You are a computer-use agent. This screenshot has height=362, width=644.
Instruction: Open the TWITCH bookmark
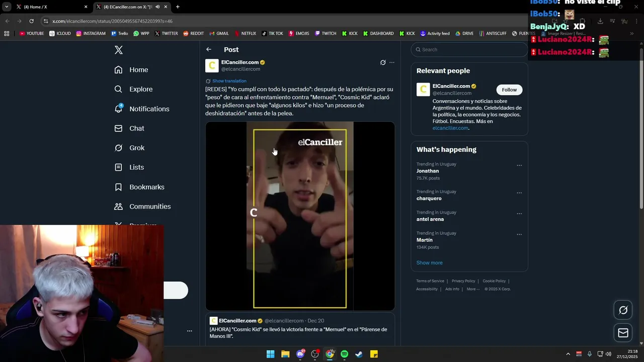click(326, 34)
